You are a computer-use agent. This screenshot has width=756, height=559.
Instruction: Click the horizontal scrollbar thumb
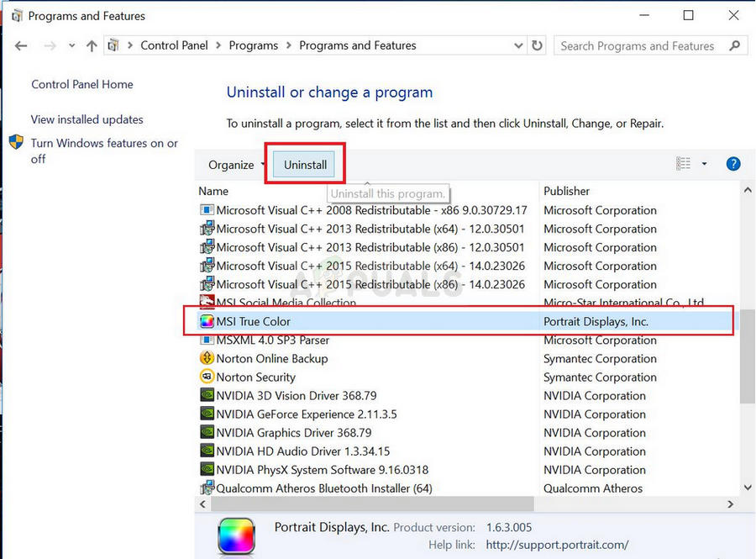[x=372, y=504]
